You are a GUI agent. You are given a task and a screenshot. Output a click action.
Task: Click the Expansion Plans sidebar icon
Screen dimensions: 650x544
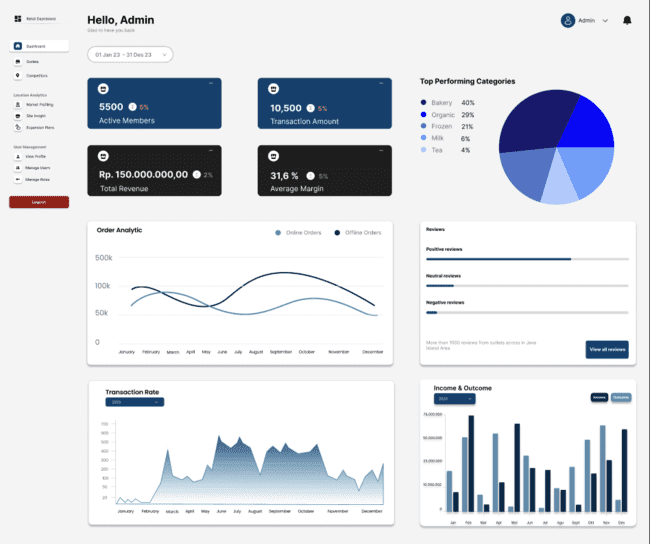(18, 127)
